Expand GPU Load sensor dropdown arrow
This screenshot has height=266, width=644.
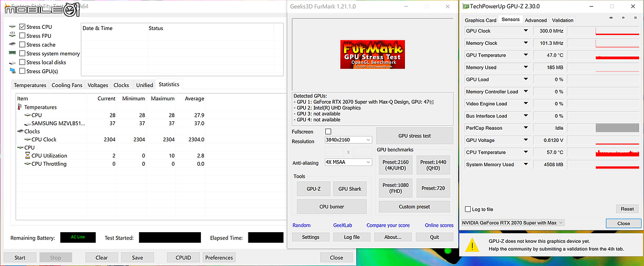(525, 79)
